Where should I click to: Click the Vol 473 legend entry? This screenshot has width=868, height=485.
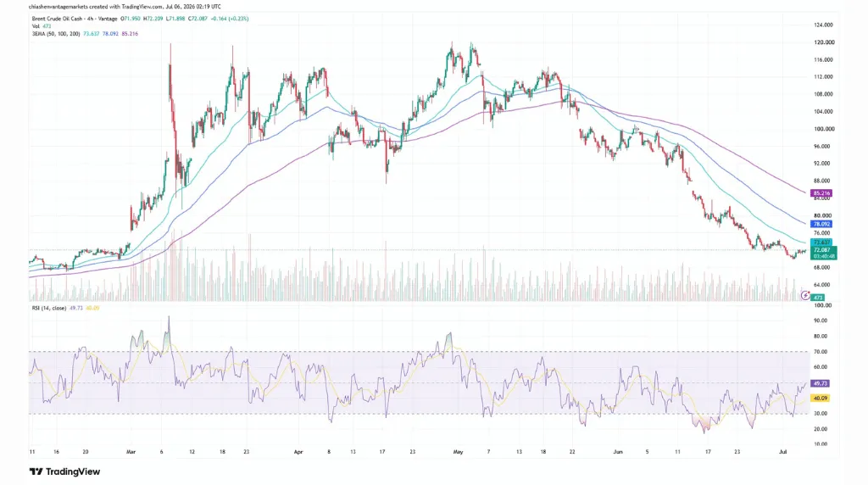coord(42,26)
